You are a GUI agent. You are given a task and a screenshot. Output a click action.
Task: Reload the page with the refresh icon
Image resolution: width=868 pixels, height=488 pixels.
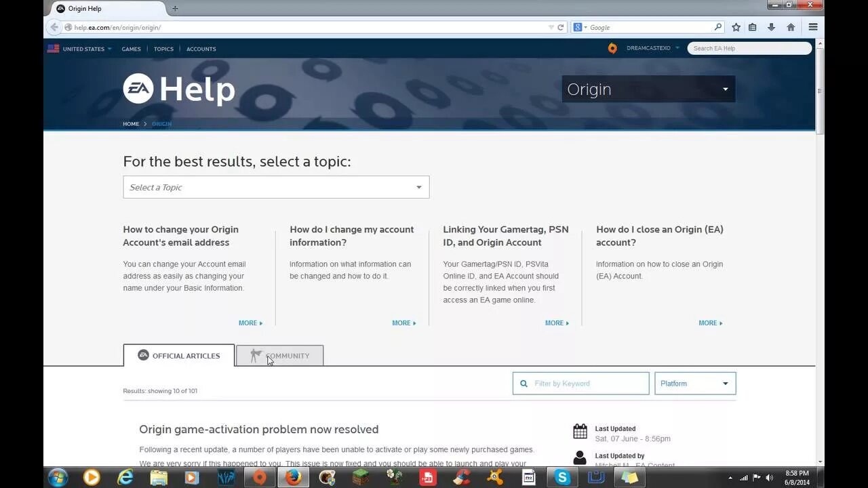click(561, 27)
